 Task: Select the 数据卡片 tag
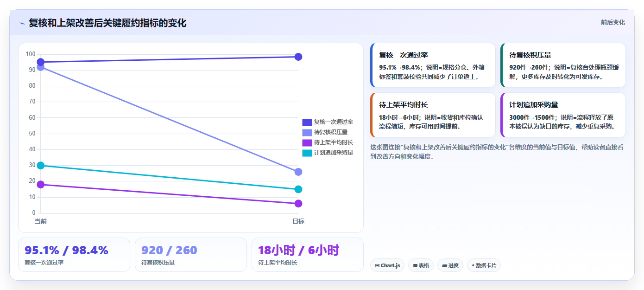484,265
